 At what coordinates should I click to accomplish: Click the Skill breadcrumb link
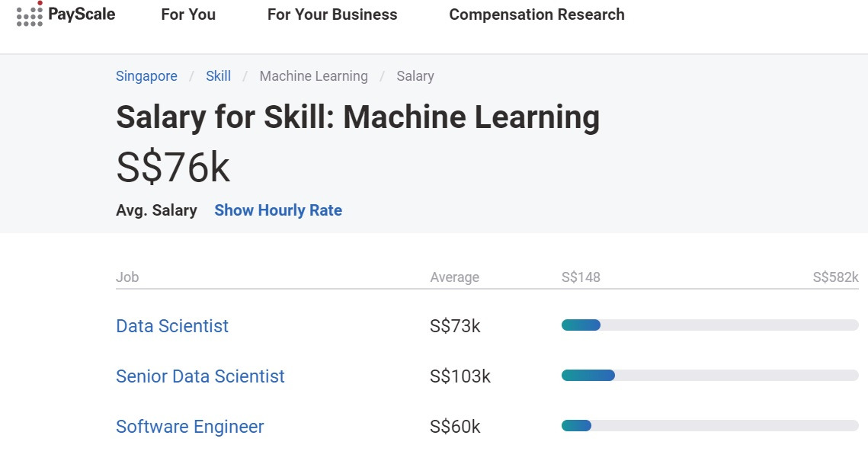[218, 76]
